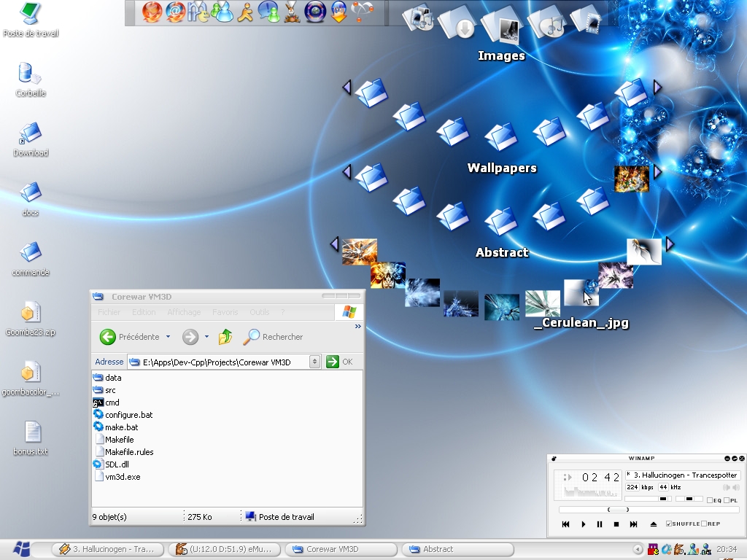Screen dimensions: 747x560
Task: Toggle the EQ checkbox in Winamp
Action: pos(710,500)
